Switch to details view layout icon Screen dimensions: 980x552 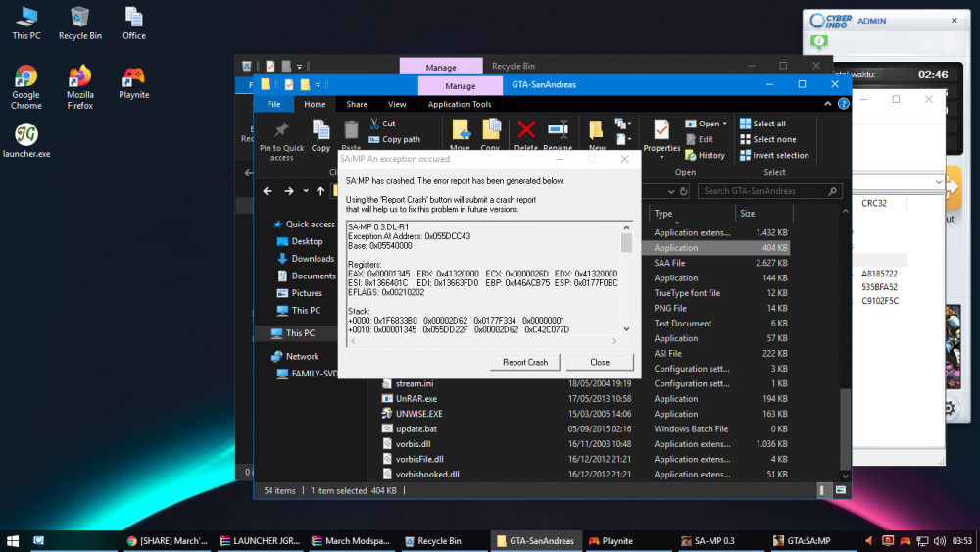point(822,491)
